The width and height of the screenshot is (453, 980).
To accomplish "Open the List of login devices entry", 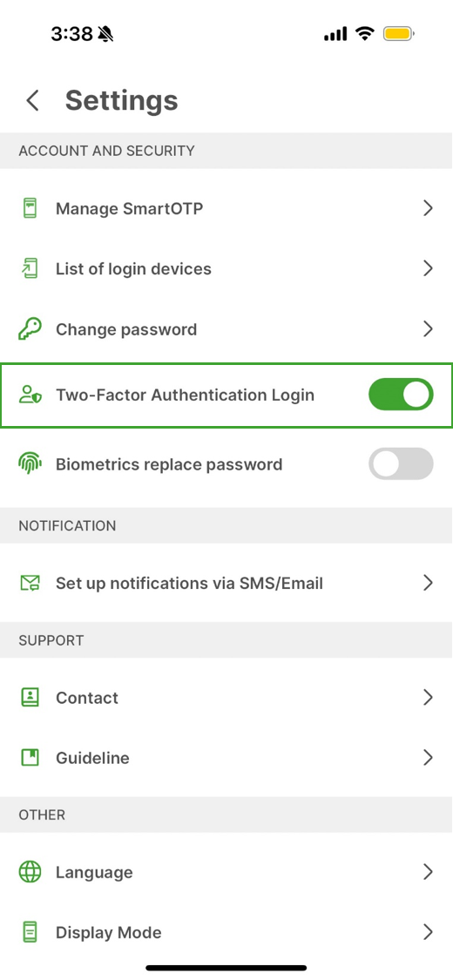I will [226, 269].
